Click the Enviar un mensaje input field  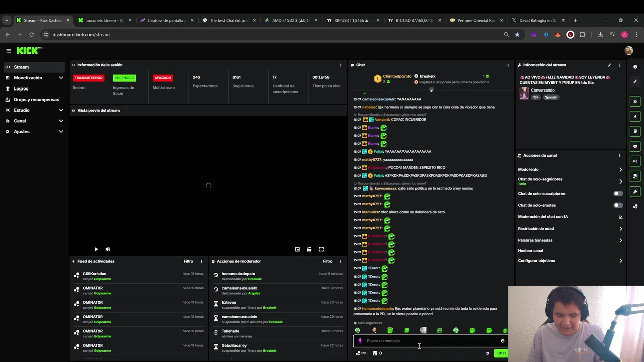tap(430, 341)
